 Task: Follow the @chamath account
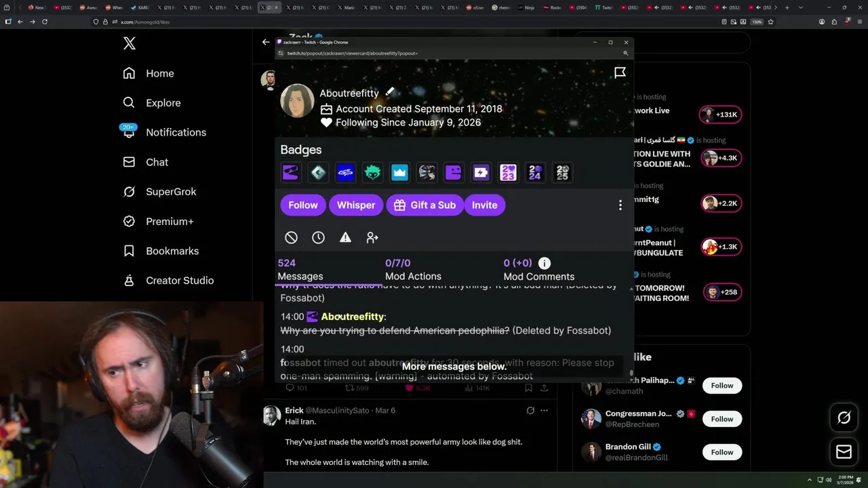722,386
